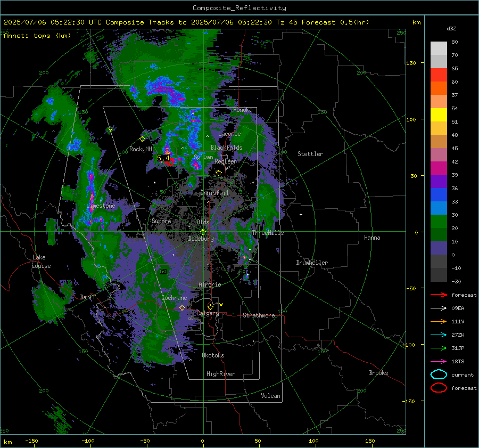Viewport: 479px width, 448px height.
Task: Click the magenta 18TS arrow legend icon
Action: pyautogui.click(x=439, y=362)
